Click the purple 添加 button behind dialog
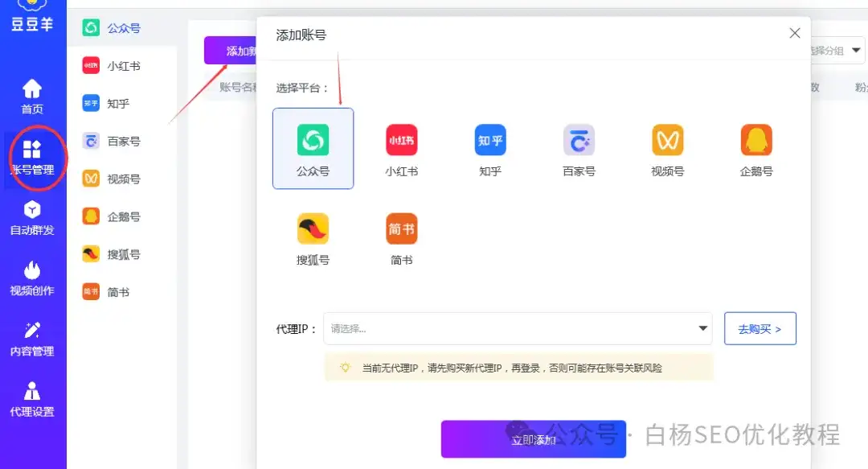This screenshot has width=868, height=469. (x=231, y=51)
